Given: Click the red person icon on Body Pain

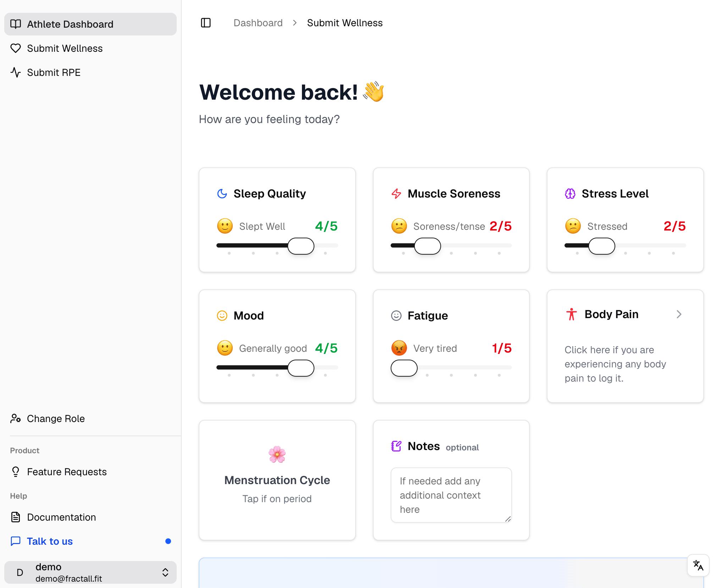Looking at the screenshot, I should coord(572,314).
